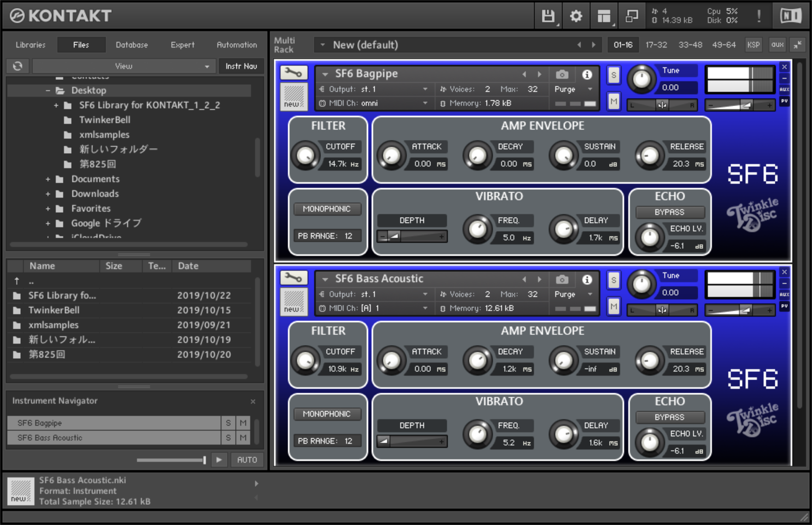Click the snapshot camera icon for SF6 Bass Acoustic
The height and width of the screenshot is (525, 812).
562,279
